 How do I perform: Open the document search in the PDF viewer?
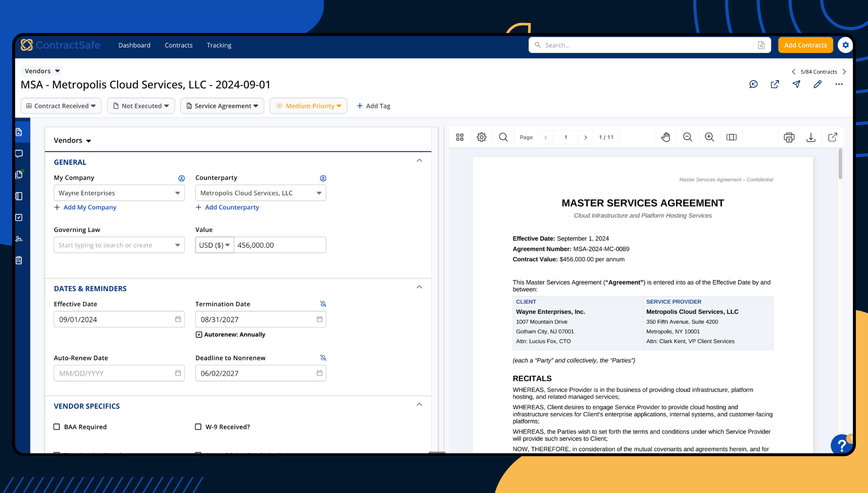point(503,137)
